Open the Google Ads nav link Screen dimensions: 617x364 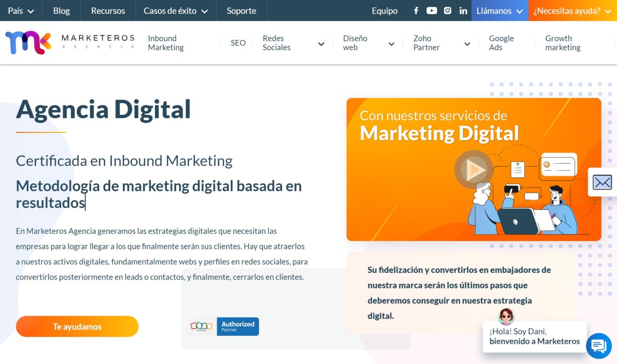tap(501, 43)
